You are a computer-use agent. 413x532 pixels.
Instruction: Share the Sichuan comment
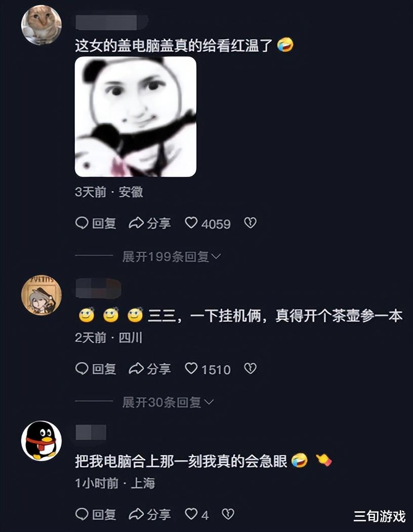[x=150, y=369]
